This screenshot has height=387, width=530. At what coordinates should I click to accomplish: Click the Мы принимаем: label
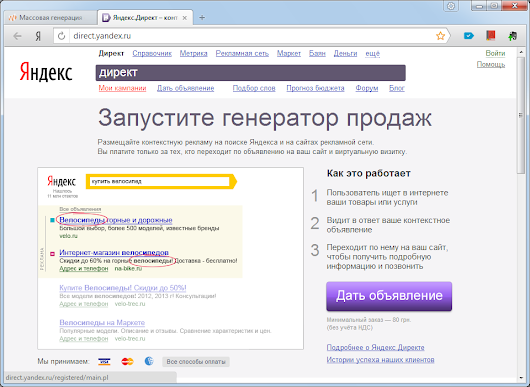[64, 362]
